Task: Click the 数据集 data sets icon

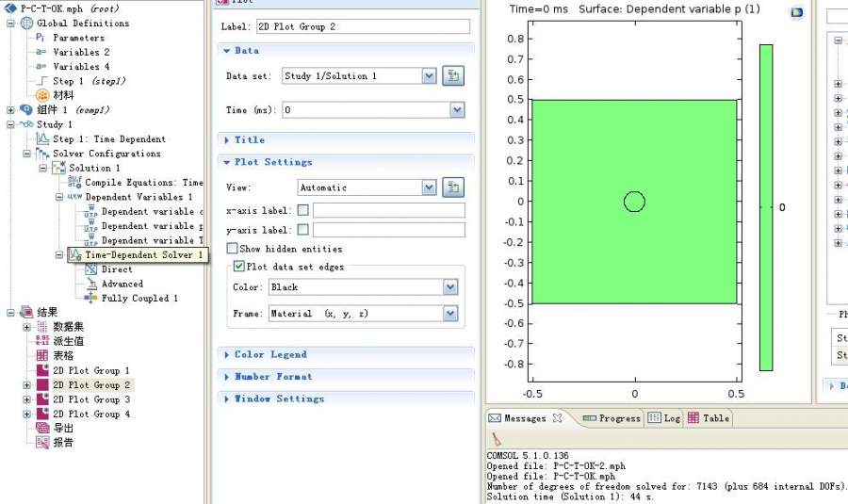Action: 42,327
